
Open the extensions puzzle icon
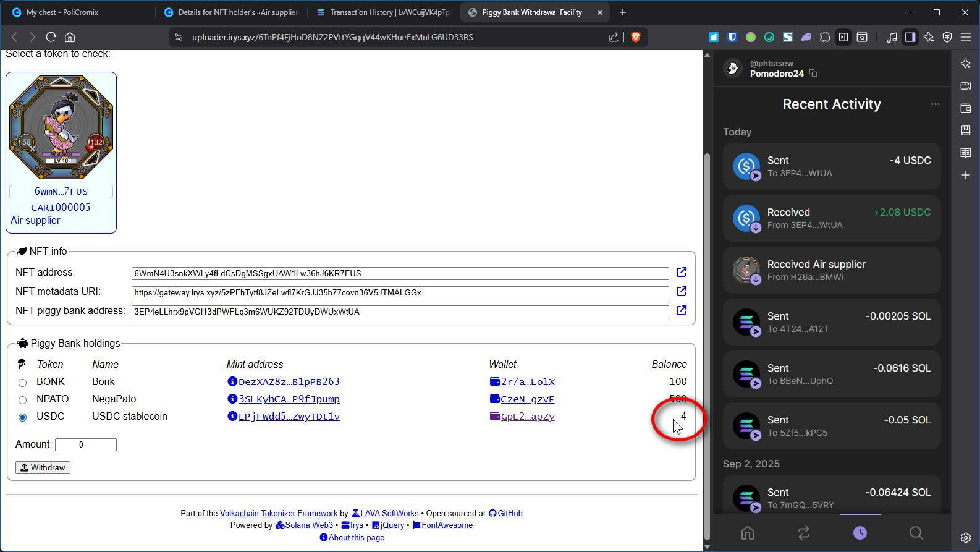(825, 37)
